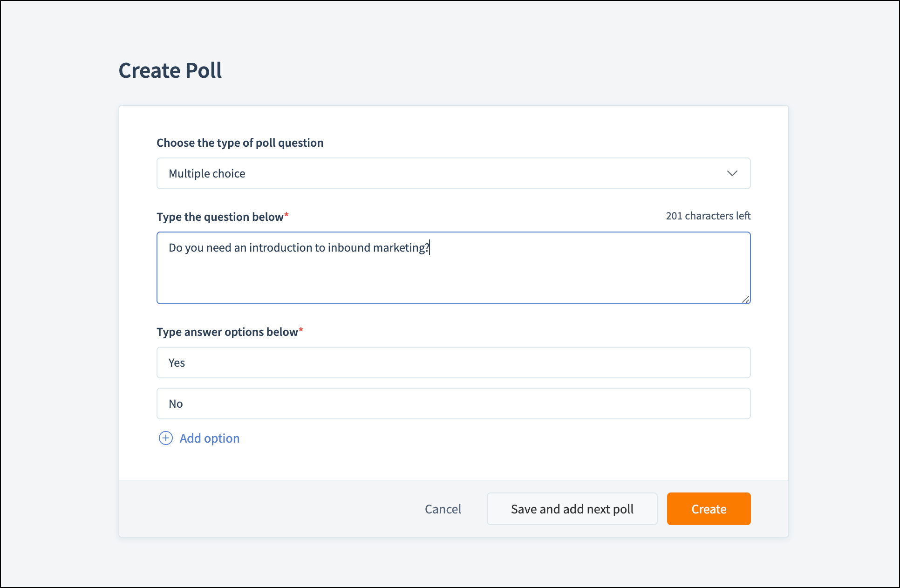The image size is (900, 588).
Task: Click the plus circle icon beside Add option
Action: [x=166, y=438]
